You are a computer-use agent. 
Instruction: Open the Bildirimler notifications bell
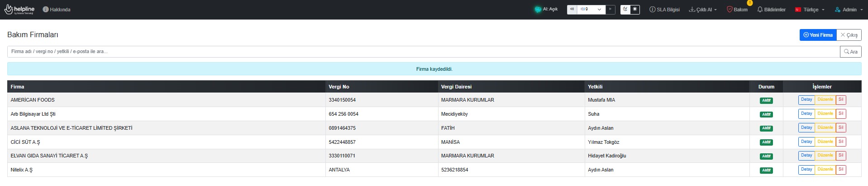(771, 10)
